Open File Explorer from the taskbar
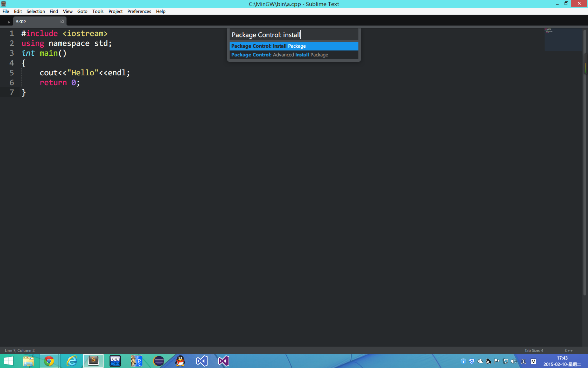The width and height of the screenshot is (588, 368). [28, 361]
